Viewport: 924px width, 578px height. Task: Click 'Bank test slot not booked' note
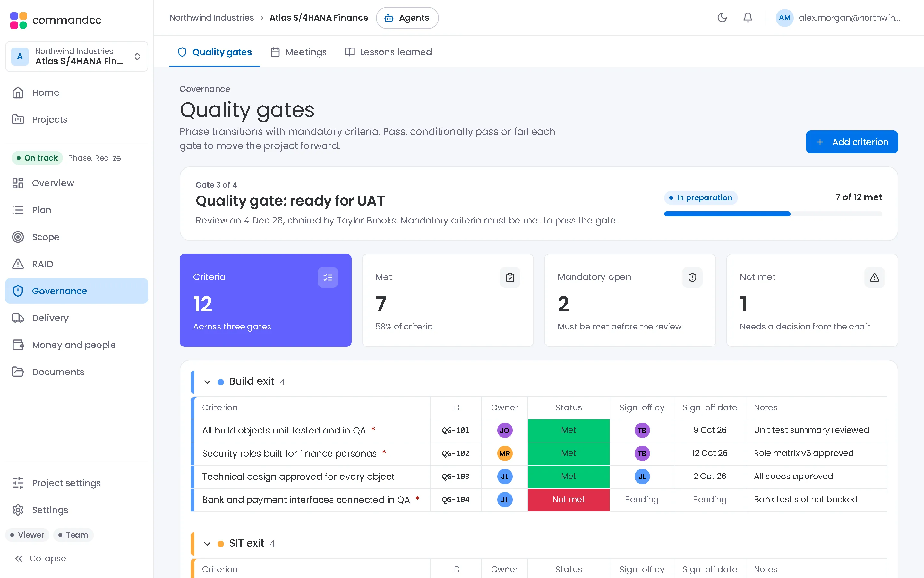point(806,499)
